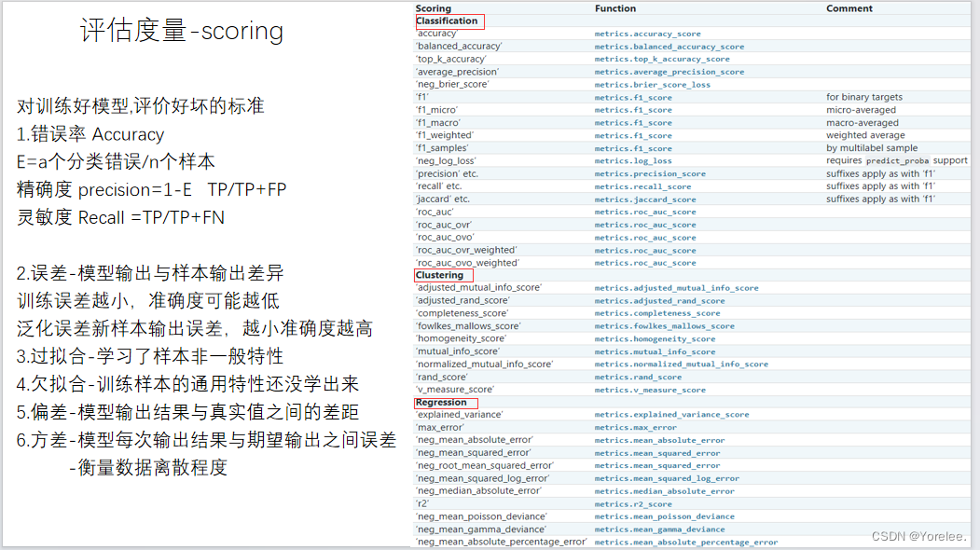Screen dimensions: 980x550
Task: Select the 'requires predict_proba support' comment
Action: click(x=897, y=160)
